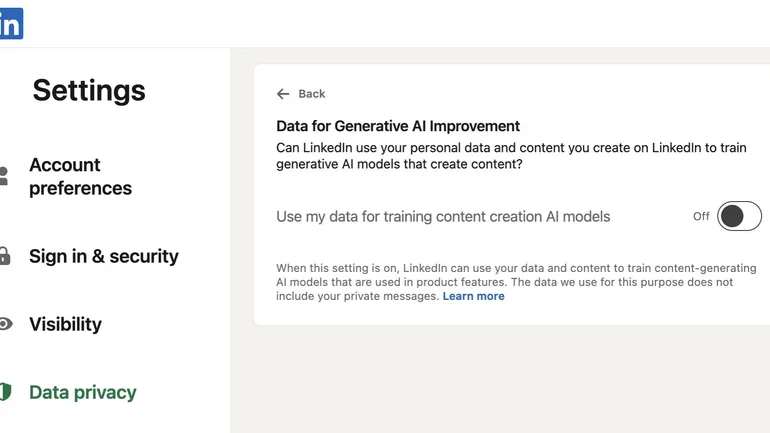Viewport: 770px width, 433px height.
Task: Click the shield icon beside Data privacy
Action: coord(4,392)
